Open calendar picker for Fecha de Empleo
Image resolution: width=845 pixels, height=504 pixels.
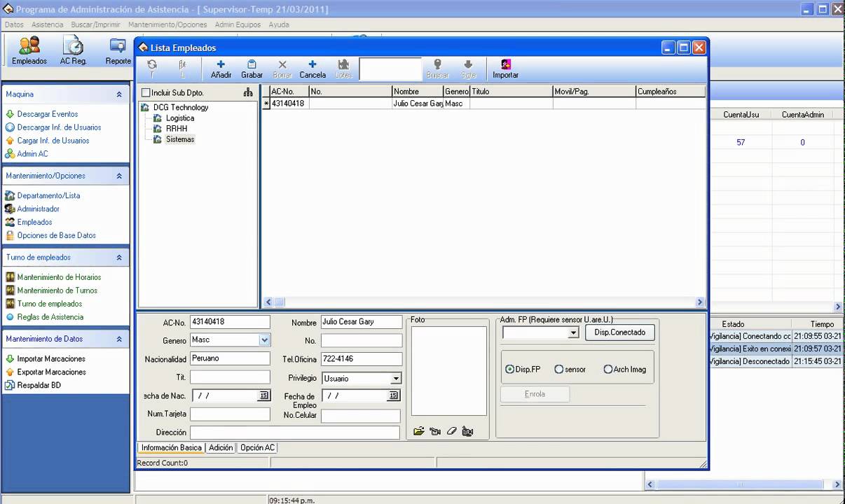click(x=394, y=395)
